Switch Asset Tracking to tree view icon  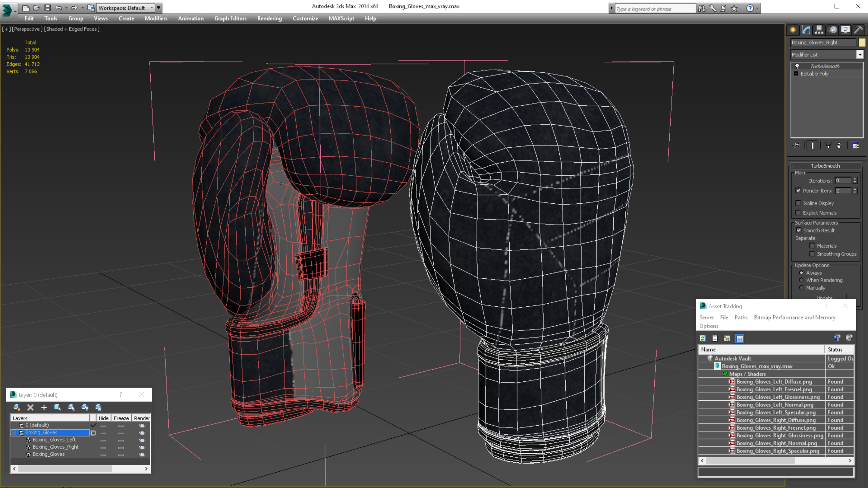coord(727,338)
